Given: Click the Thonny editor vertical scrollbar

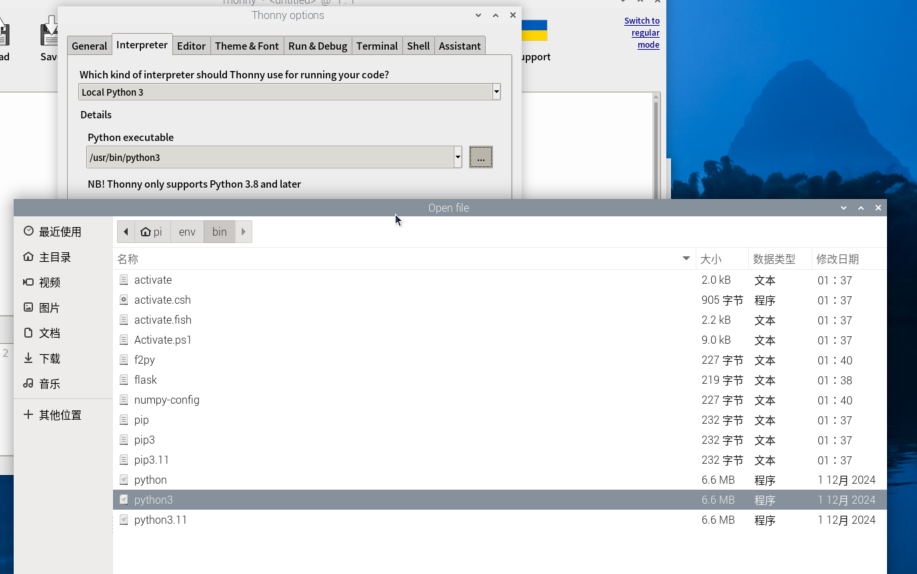Looking at the screenshot, I should click(x=656, y=145).
